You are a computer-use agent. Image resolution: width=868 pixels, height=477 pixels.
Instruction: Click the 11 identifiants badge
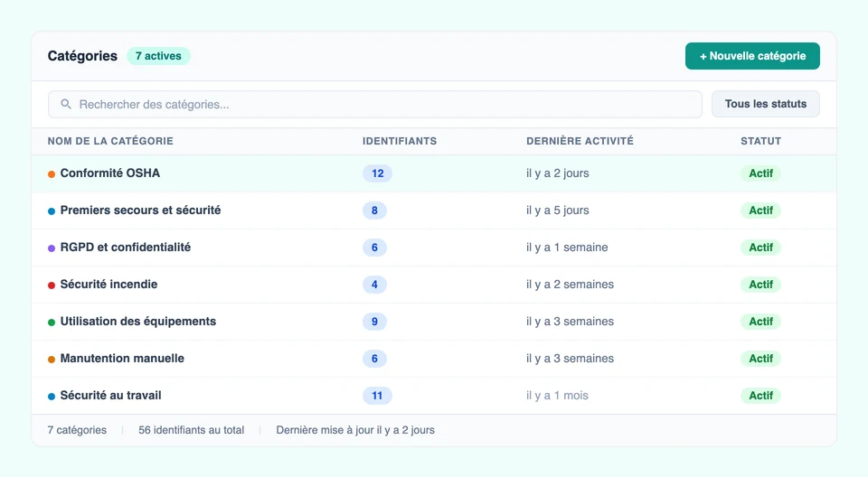[378, 396]
